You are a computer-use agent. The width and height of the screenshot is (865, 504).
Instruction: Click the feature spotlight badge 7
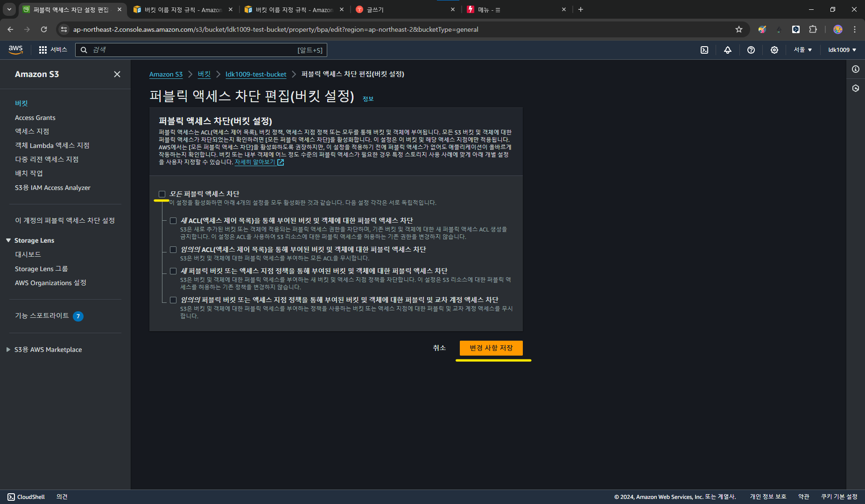pyautogui.click(x=78, y=316)
